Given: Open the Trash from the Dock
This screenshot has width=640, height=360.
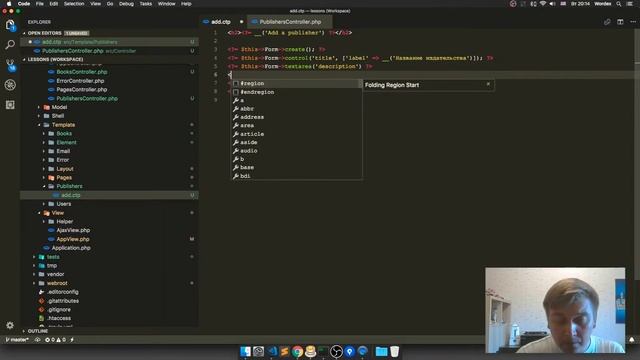Looking at the screenshot, I should pyautogui.click(x=394, y=351).
